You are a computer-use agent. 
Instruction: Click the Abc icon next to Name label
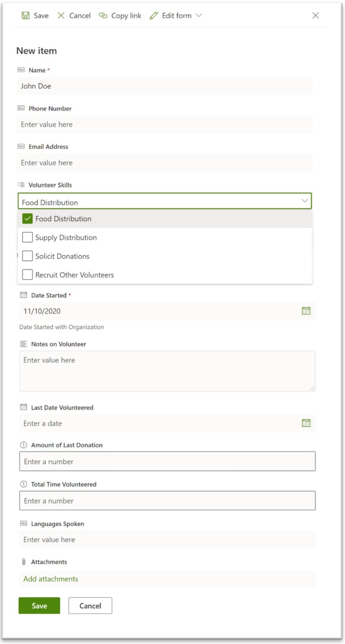tap(21, 70)
